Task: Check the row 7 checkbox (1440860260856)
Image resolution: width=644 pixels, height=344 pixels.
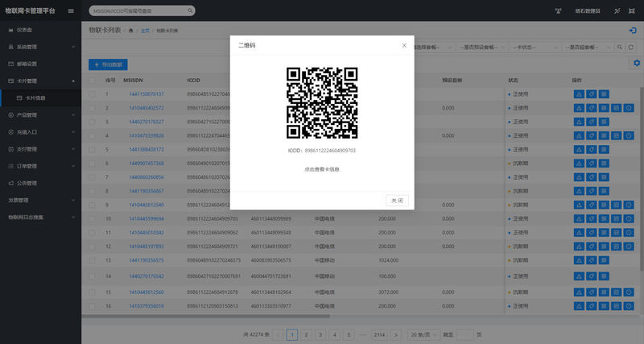Action: [92, 177]
